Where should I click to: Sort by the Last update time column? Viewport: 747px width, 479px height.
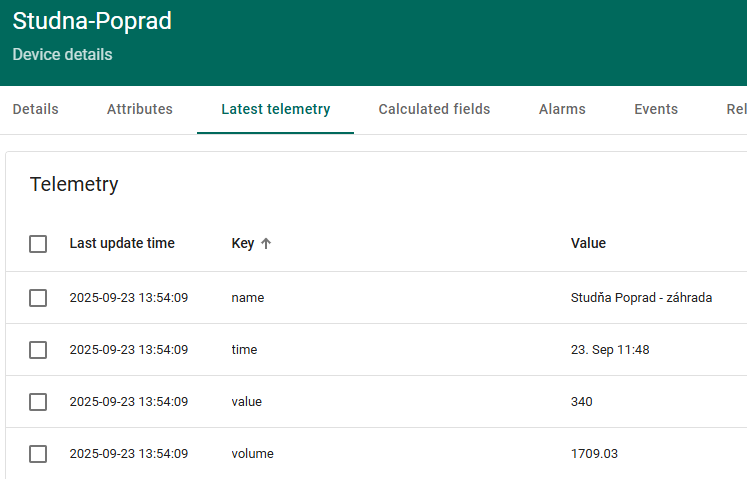[122, 243]
